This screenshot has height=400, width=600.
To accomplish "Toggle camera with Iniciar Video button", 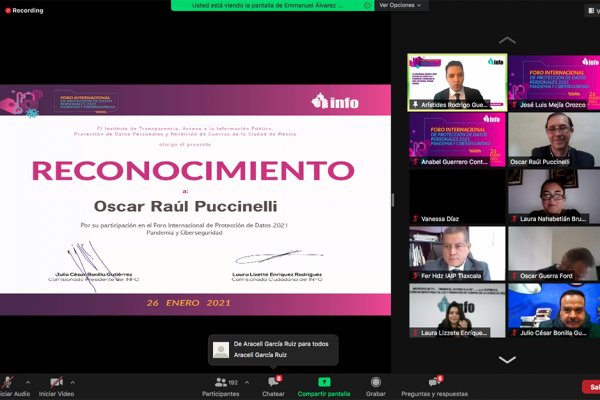I will (x=56, y=387).
